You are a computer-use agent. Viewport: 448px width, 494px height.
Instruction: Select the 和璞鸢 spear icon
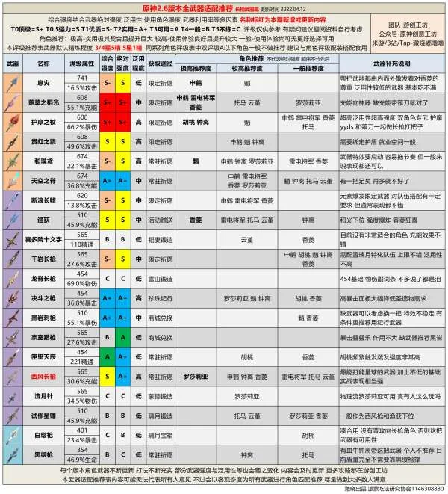point(13,160)
